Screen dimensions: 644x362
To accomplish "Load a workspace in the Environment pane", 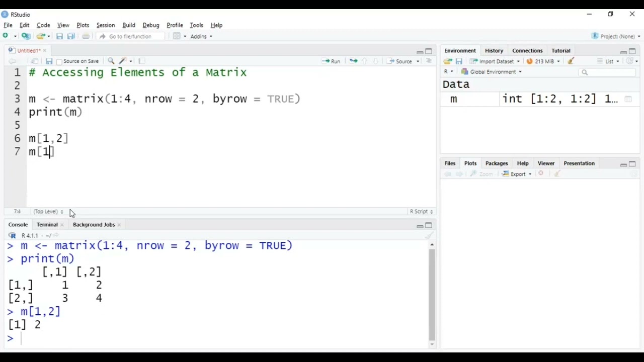I will [448, 61].
